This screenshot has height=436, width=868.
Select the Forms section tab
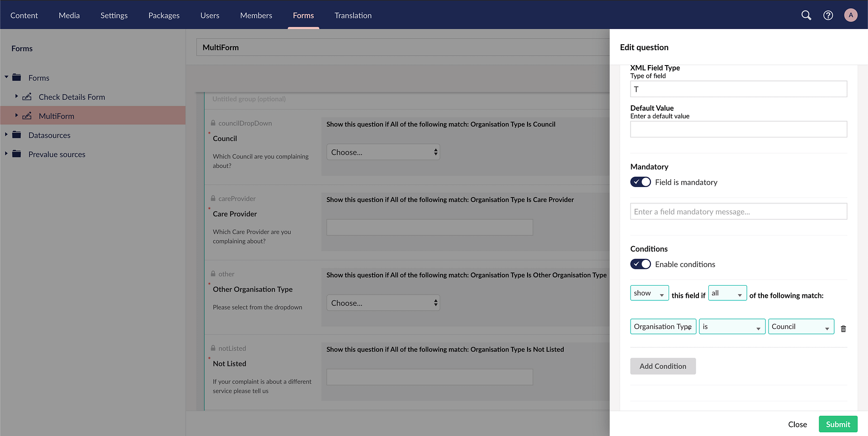(303, 15)
